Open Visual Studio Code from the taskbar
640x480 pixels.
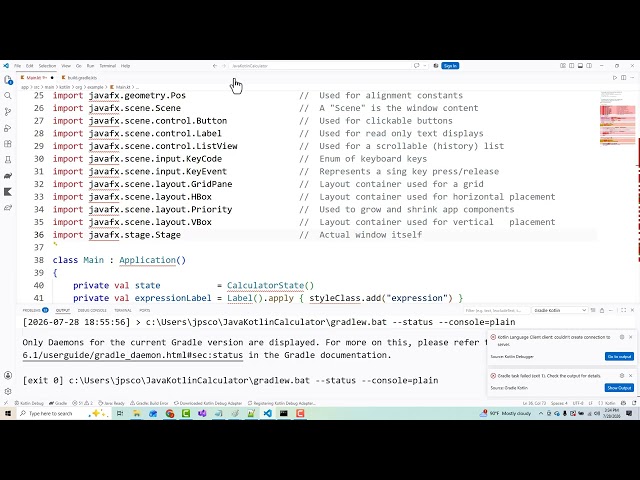[267, 413]
